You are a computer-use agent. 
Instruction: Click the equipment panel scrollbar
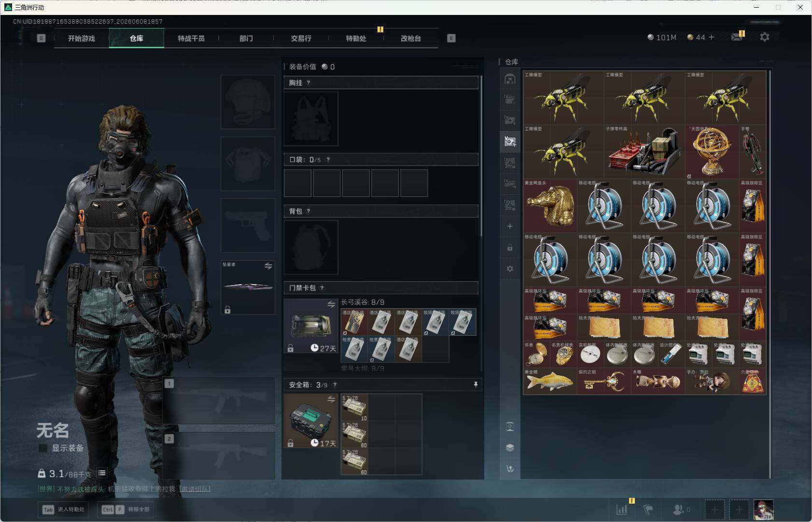click(481, 156)
